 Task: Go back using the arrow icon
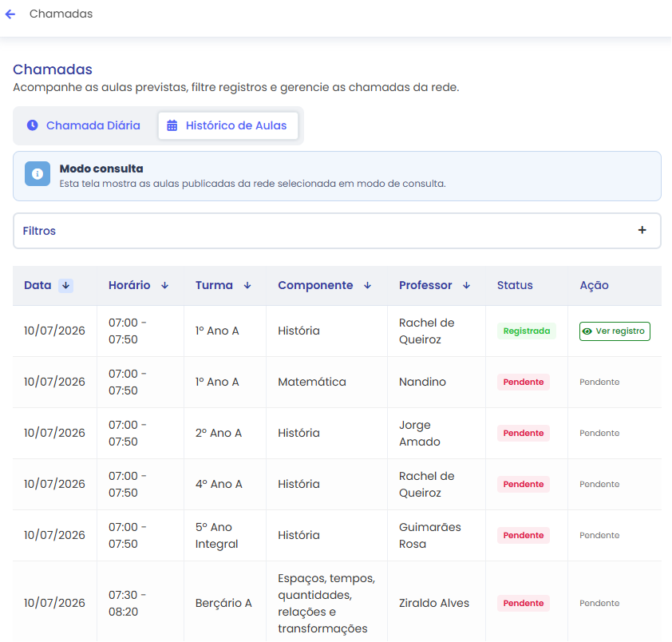(10, 14)
